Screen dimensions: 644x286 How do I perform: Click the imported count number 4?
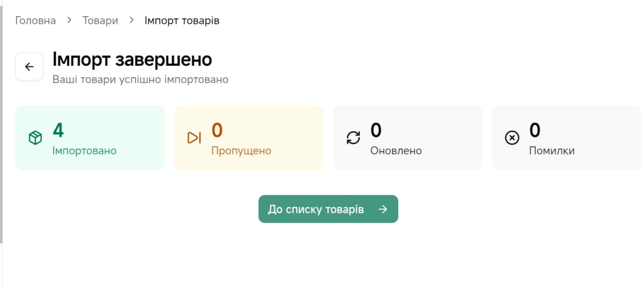coord(58,130)
